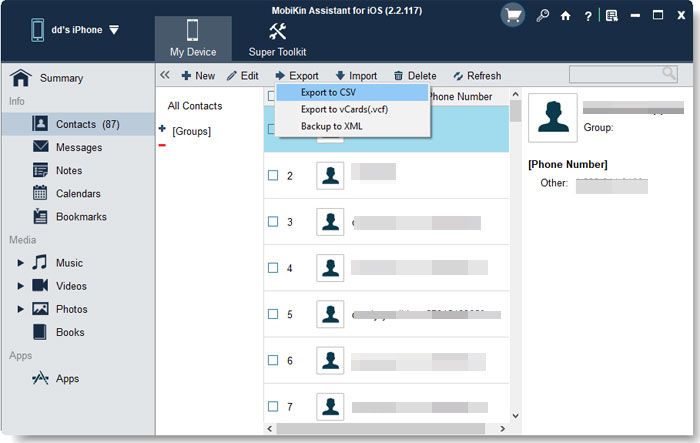
Task: Click horizontal scrollbar left arrow
Action: point(270,429)
